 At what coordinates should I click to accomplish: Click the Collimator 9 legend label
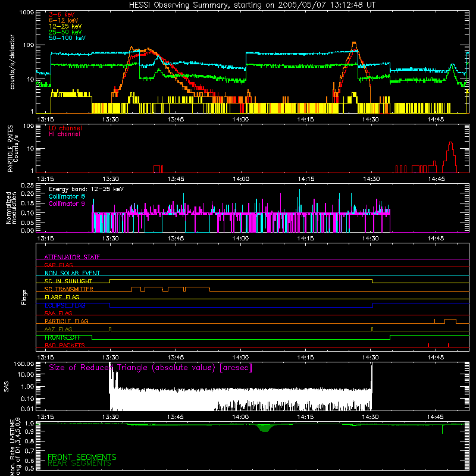coord(67,203)
